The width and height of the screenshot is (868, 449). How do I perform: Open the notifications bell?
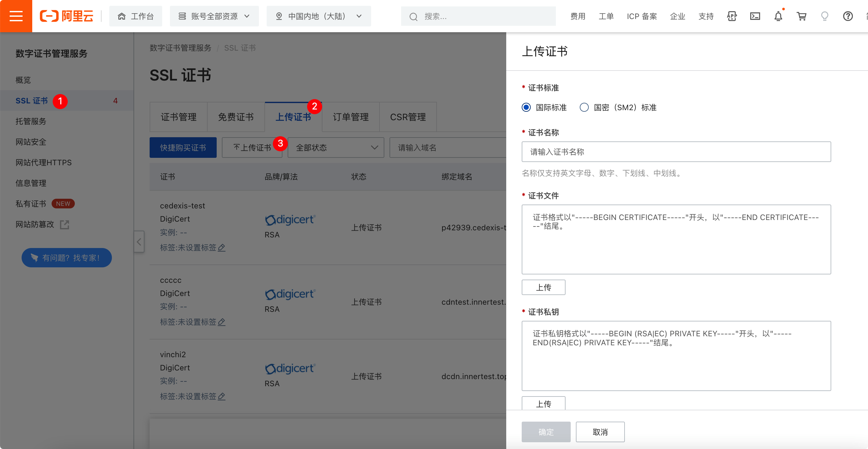pyautogui.click(x=778, y=16)
